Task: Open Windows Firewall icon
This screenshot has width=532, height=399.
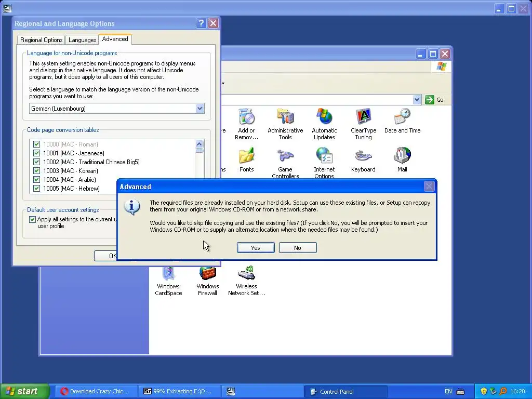Action: (x=207, y=281)
